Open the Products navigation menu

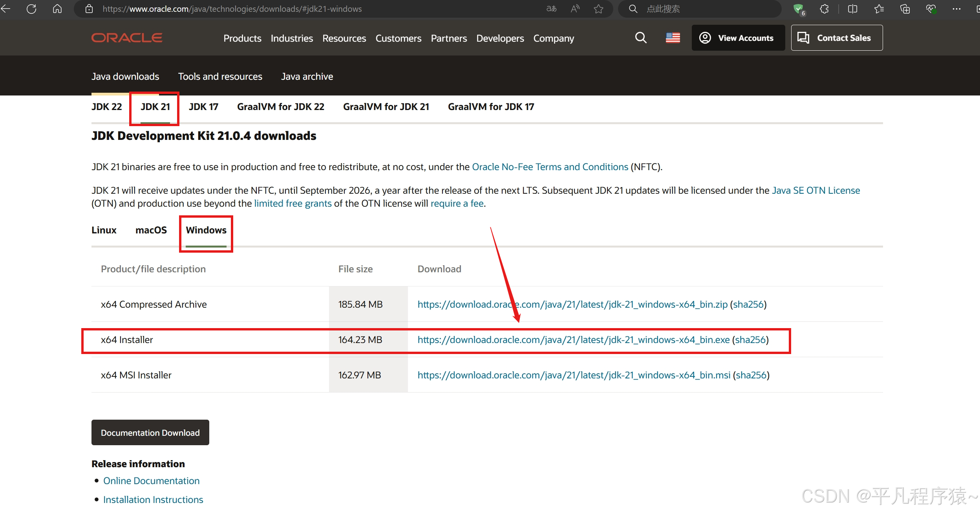click(x=242, y=38)
